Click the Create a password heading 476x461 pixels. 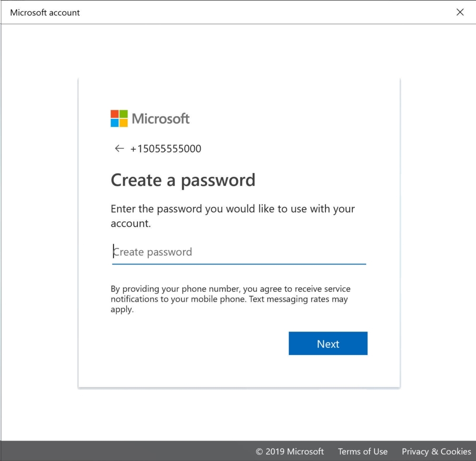[x=183, y=180]
